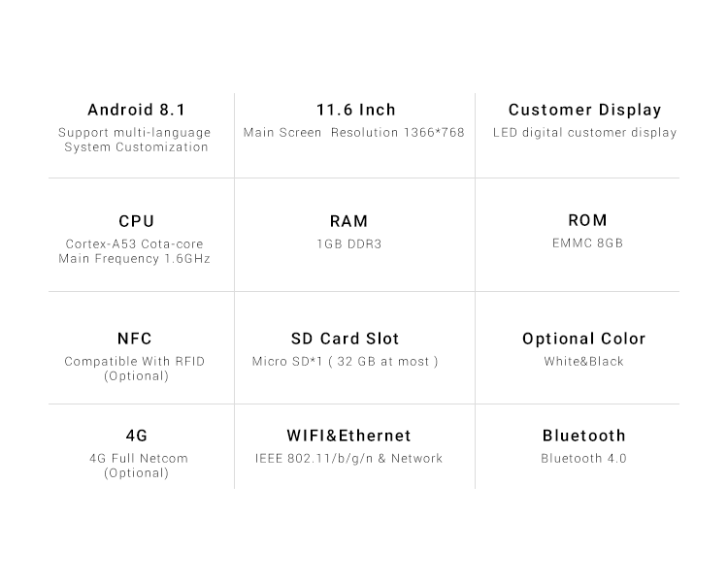Select the SD Card Slot heading
The width and height of the screenshot is (728, 582).
point(345,339)
